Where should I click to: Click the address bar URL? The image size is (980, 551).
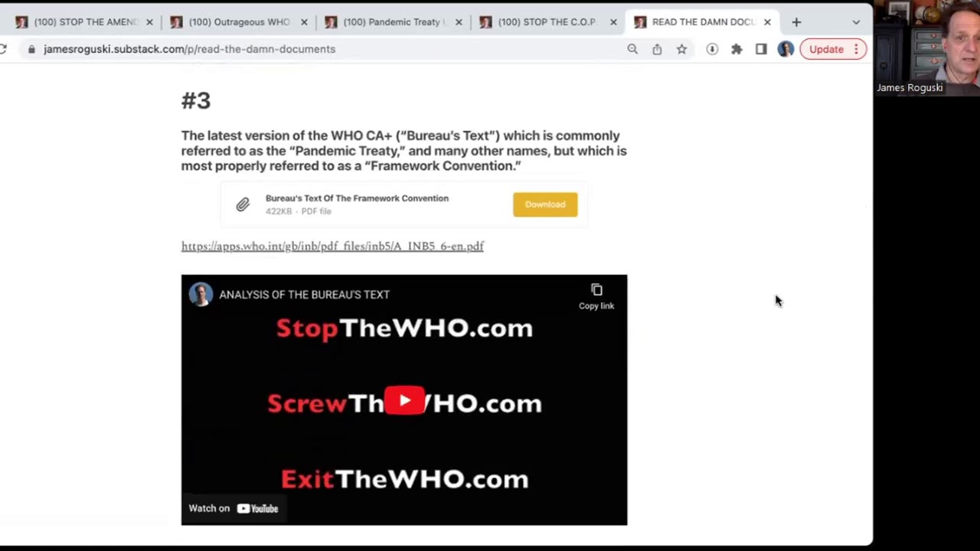pyautogui.click(x=190, y=49)
